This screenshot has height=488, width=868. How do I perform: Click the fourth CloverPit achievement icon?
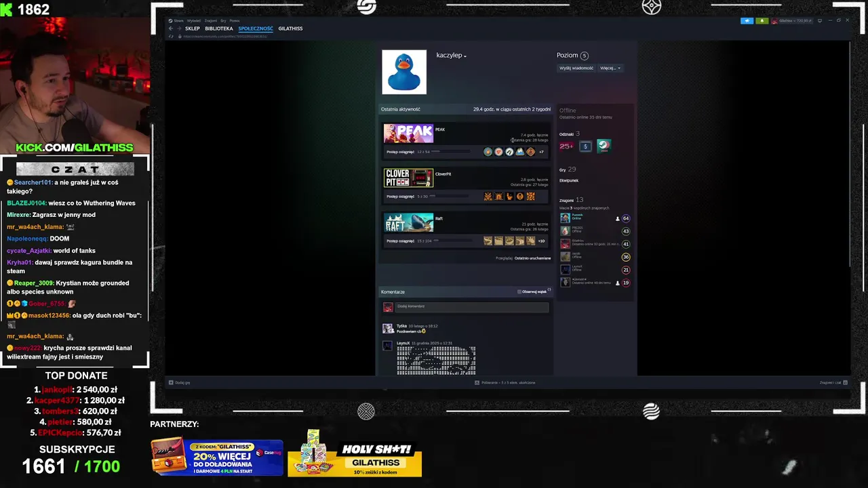520,197
